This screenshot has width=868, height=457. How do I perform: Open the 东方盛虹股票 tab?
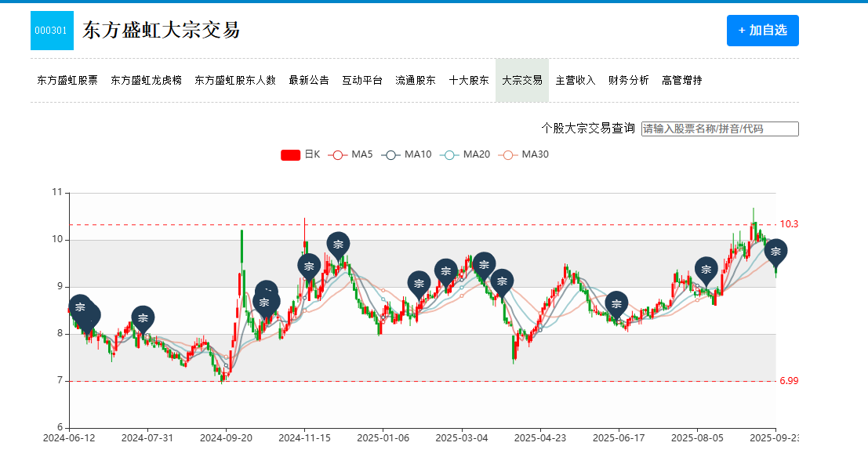67,80
